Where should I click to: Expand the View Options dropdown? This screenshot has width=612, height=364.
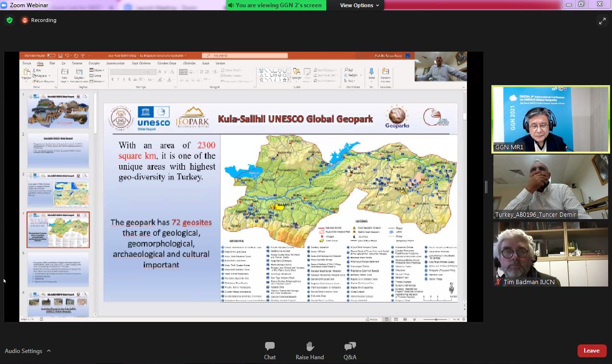[359, 5]
